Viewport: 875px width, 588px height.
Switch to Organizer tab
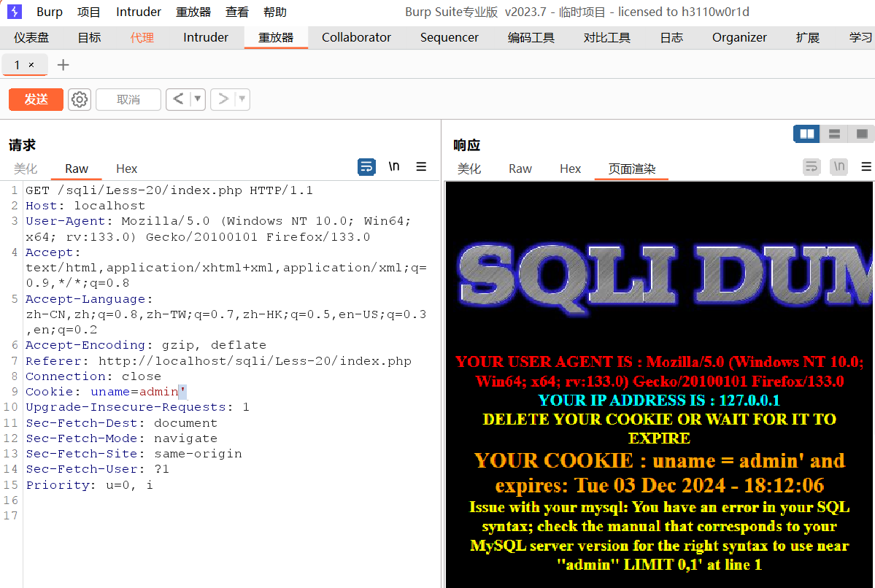[739, 37]
